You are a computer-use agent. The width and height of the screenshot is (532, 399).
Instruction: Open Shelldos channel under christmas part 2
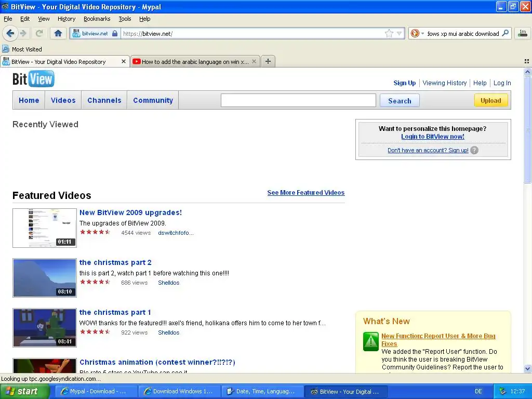coord(169,283)
